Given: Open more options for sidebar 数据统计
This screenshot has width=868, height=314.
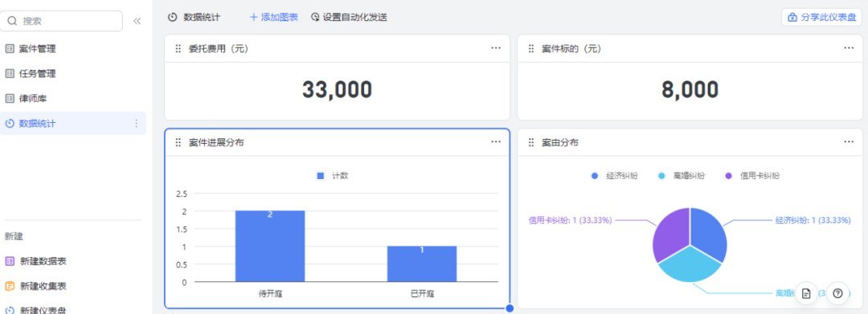Looking at the screenshot, I should (136, 124).
